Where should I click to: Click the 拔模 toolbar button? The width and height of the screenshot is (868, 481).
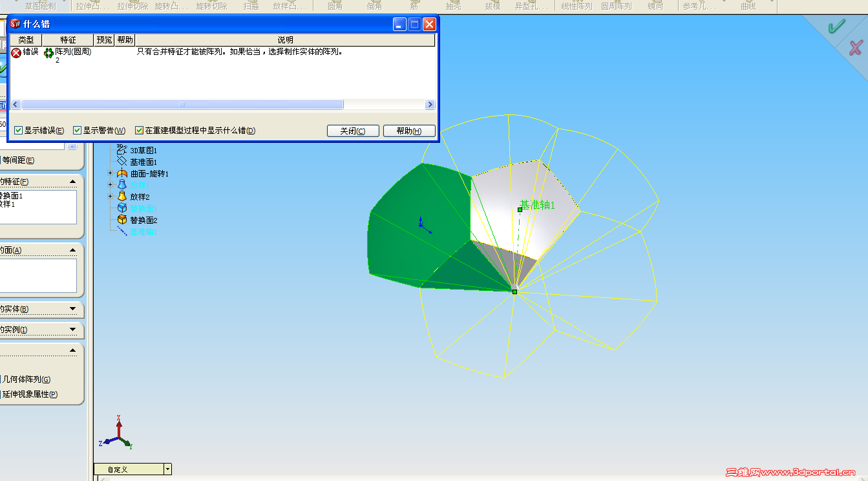click(492, 6)
